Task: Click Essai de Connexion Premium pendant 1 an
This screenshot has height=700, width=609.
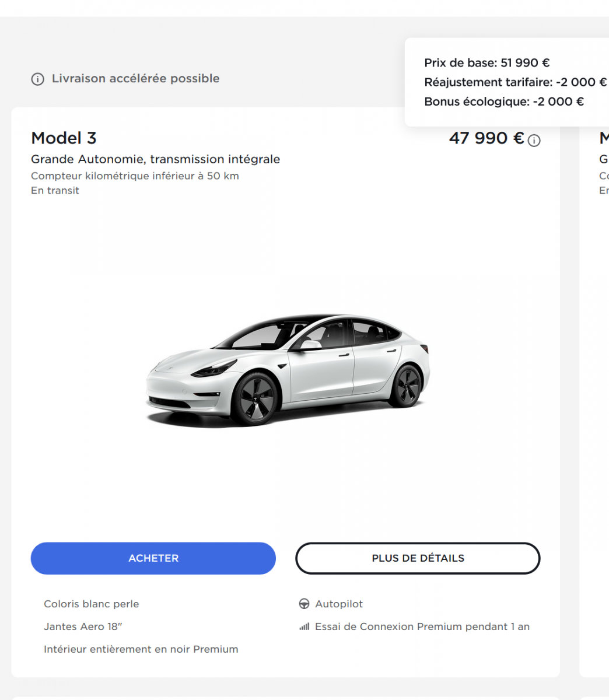Action: tap(422, 627)
